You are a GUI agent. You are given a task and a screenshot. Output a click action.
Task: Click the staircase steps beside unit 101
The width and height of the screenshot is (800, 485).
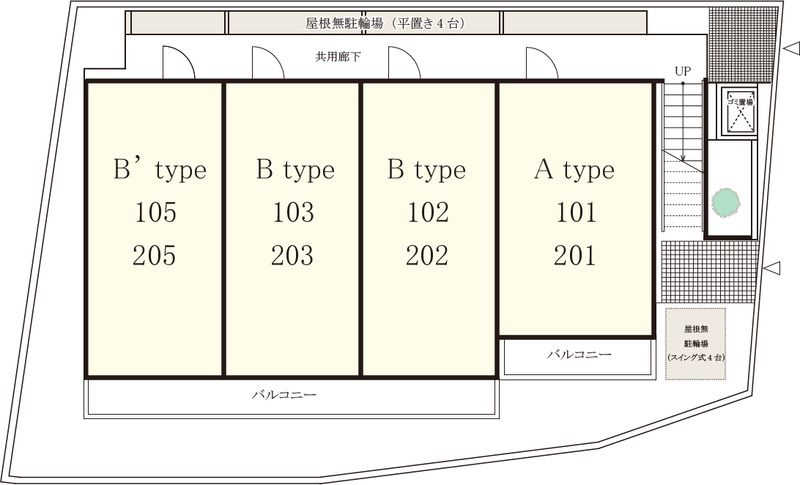coord(682,156)
